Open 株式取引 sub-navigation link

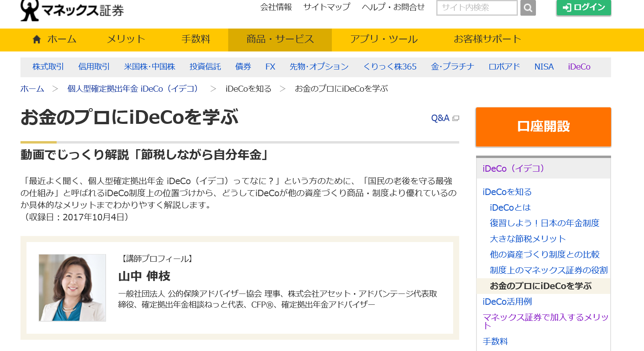(48, 67)
